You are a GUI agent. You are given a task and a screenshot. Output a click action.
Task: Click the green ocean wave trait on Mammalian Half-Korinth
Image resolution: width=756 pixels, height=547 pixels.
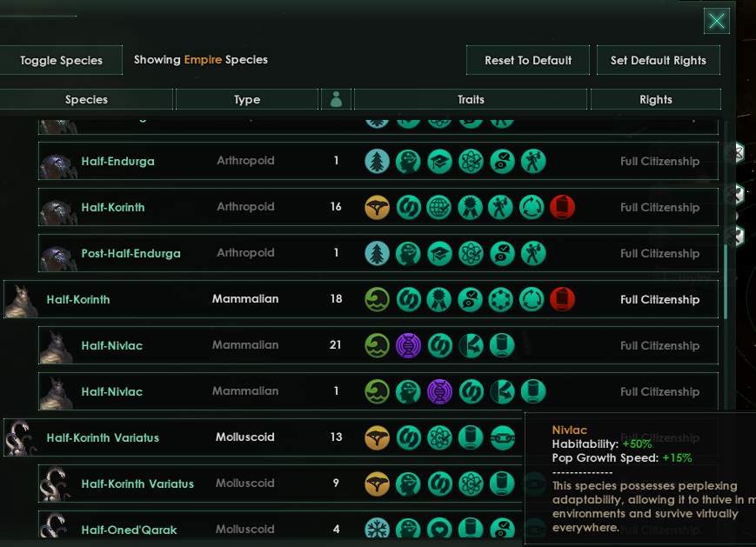[x=377, y=299]
